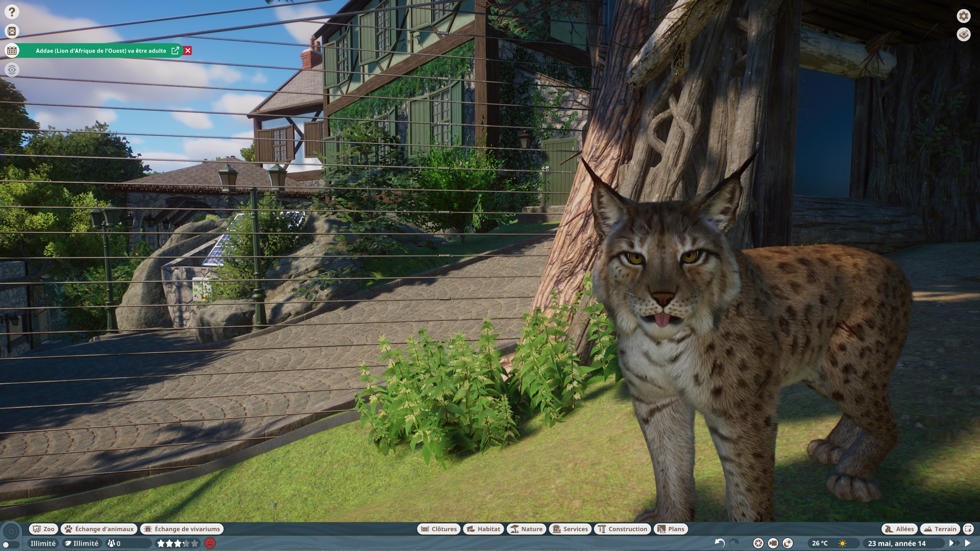
Task: Open the animal paw overview icon
Action: (12, 31)
